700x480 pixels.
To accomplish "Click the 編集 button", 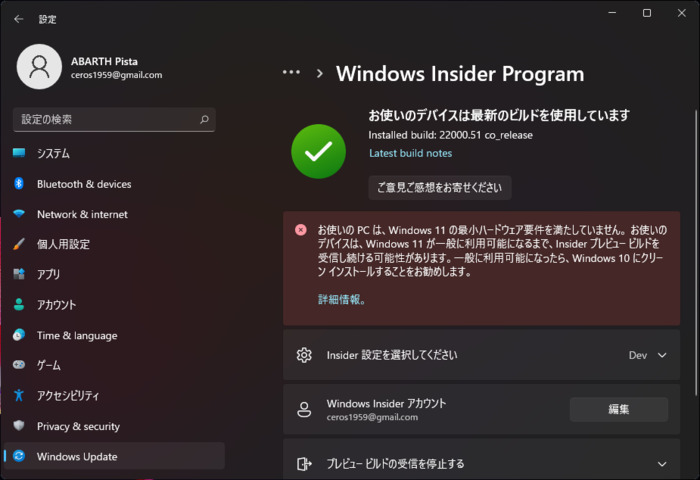I will click(619, 409).
